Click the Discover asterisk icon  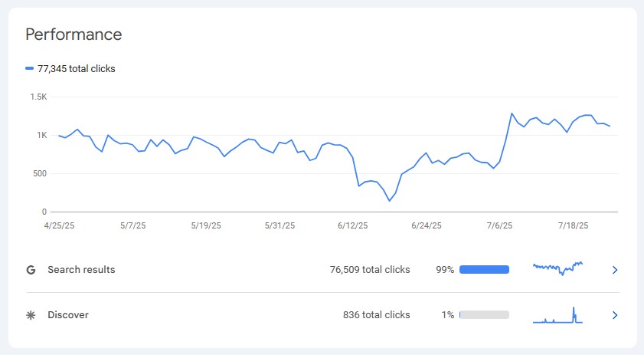tap(31, 315)
